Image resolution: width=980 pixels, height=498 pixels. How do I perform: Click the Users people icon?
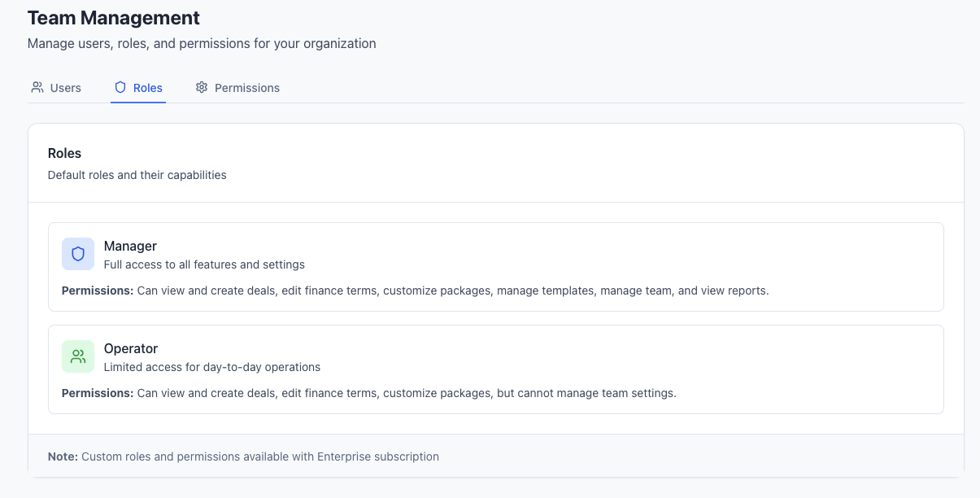(37, 87)
